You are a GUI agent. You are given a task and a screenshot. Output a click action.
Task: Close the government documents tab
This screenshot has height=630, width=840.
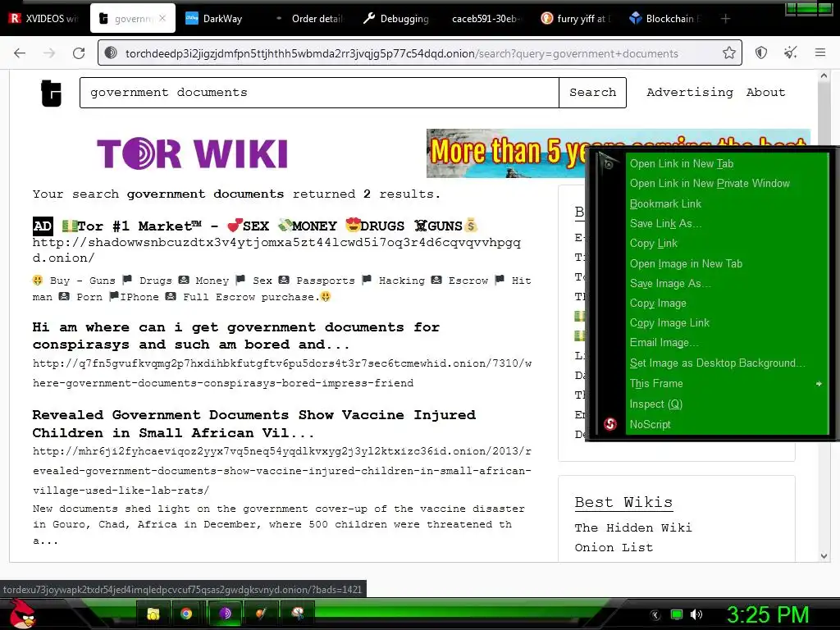162,19
